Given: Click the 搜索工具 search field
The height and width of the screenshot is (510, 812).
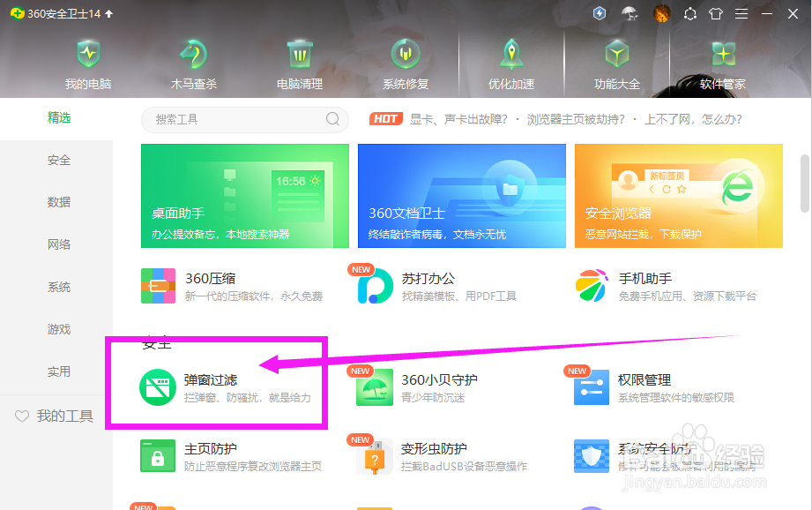Looking at the screenshot, I should [244, 120].
